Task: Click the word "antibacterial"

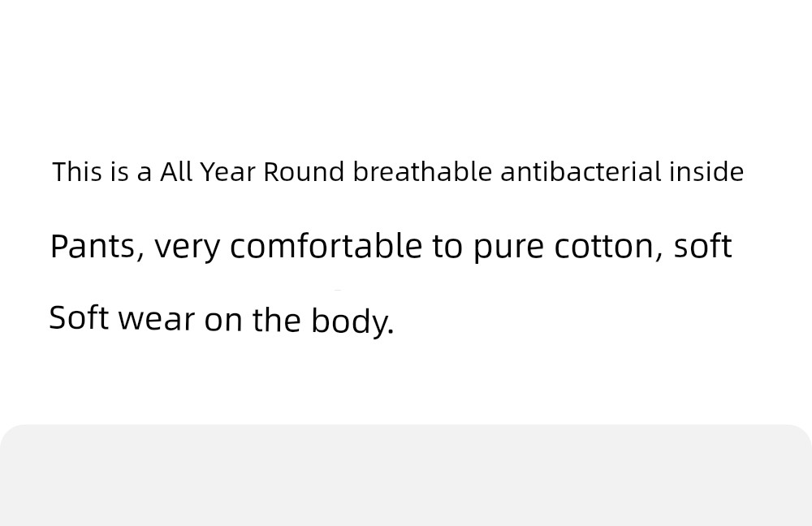Action: tap(581, 171)
